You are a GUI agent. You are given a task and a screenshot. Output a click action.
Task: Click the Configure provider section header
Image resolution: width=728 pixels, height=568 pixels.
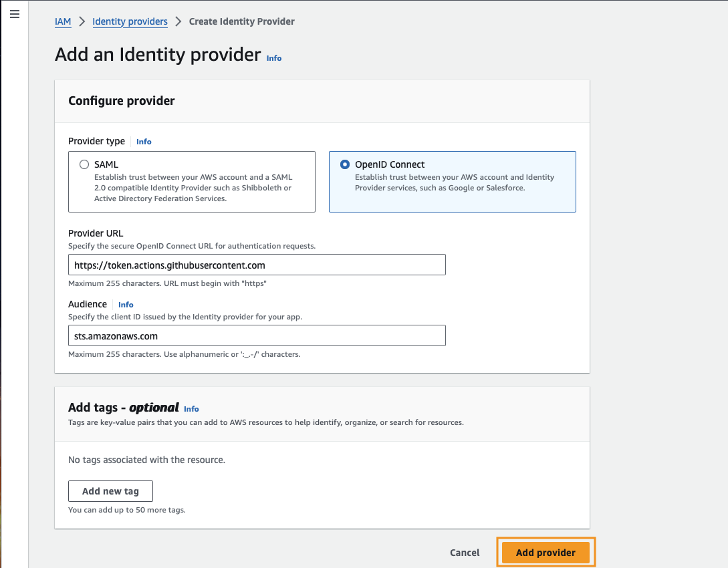(x=122, y=101)
